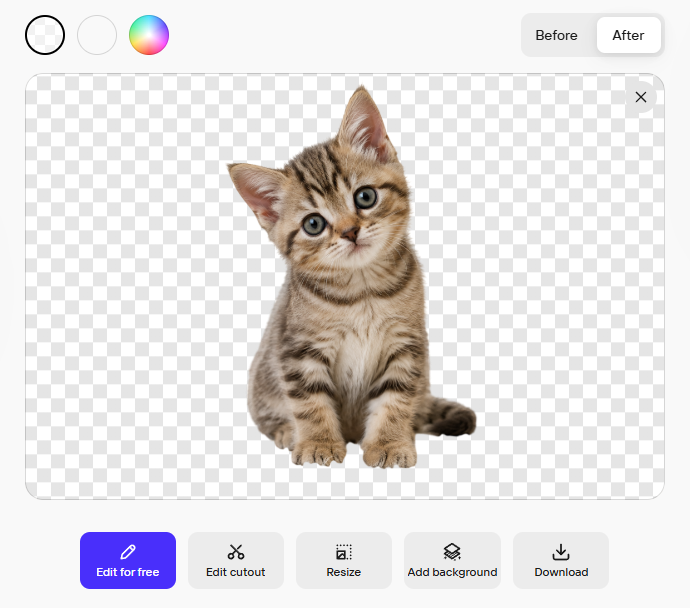The width and height of the screenshot is (690, 608).
Task: Switch to the Before view
Action: (x=556, y=35)
